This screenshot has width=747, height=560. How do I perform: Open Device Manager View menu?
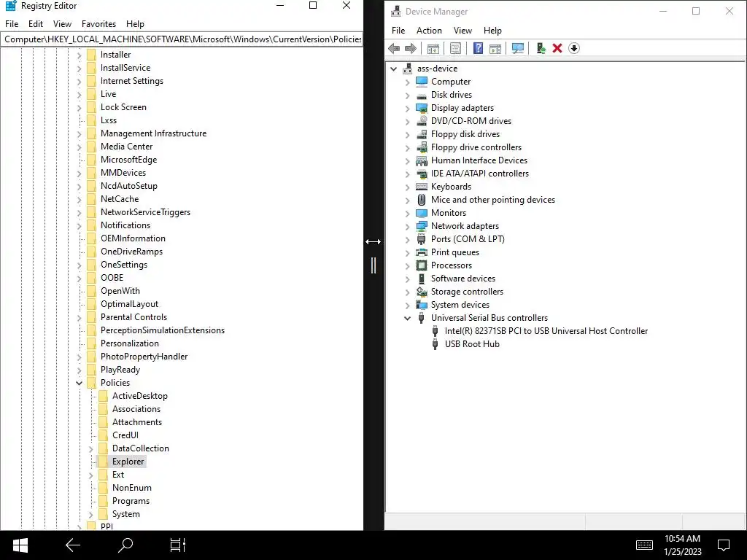click(x=462, y=31)
